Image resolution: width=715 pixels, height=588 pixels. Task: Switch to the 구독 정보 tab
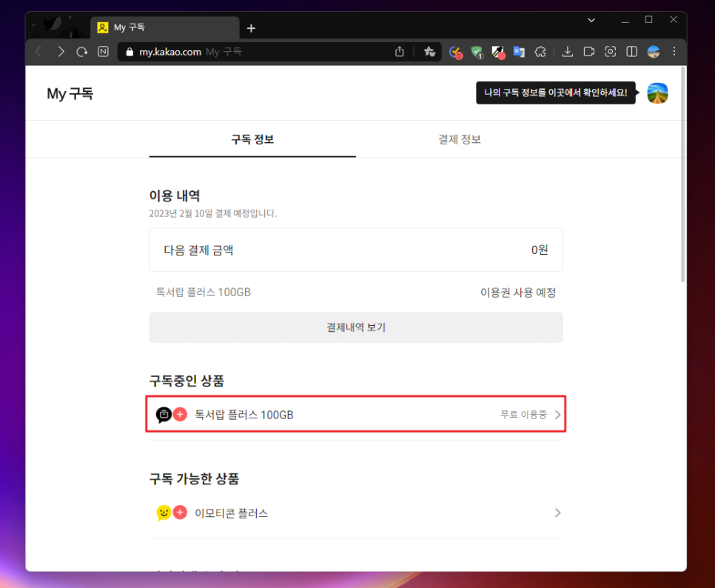coord(252,139)
